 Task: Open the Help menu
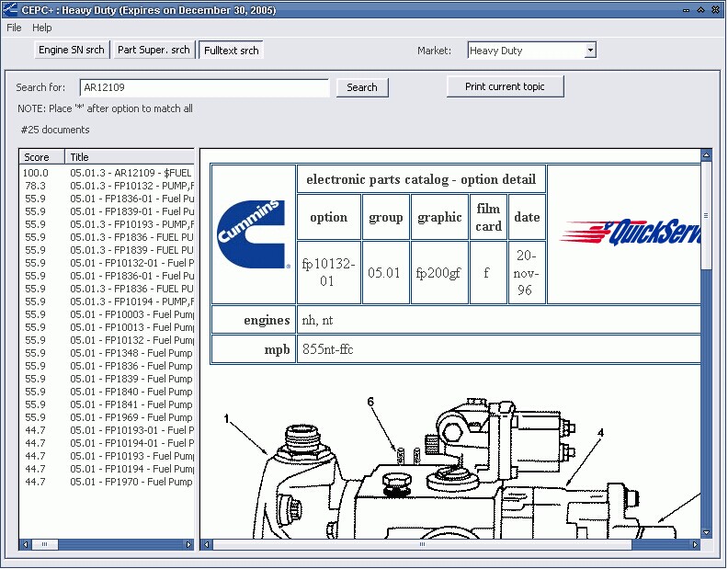click(42, 28)
